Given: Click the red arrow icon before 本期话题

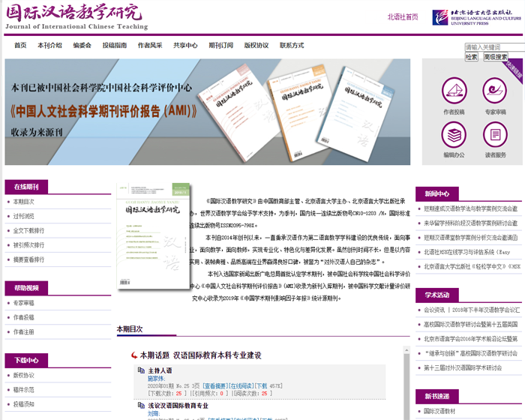Looking at the screenshot, I should [134, 355].
